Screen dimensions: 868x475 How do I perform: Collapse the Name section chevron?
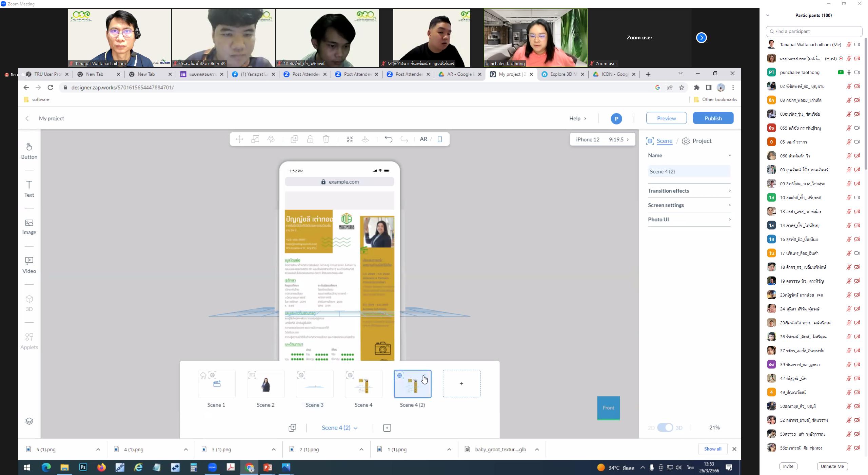click(730, 155)
